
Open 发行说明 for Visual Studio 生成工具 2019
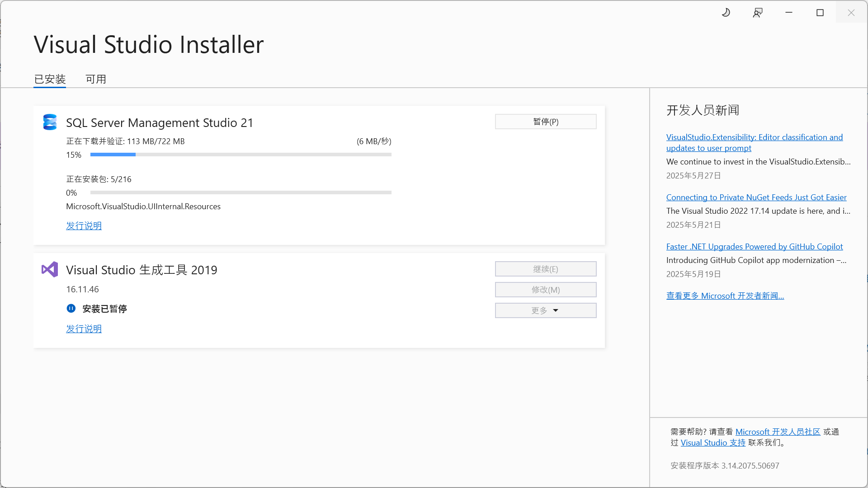84,328
